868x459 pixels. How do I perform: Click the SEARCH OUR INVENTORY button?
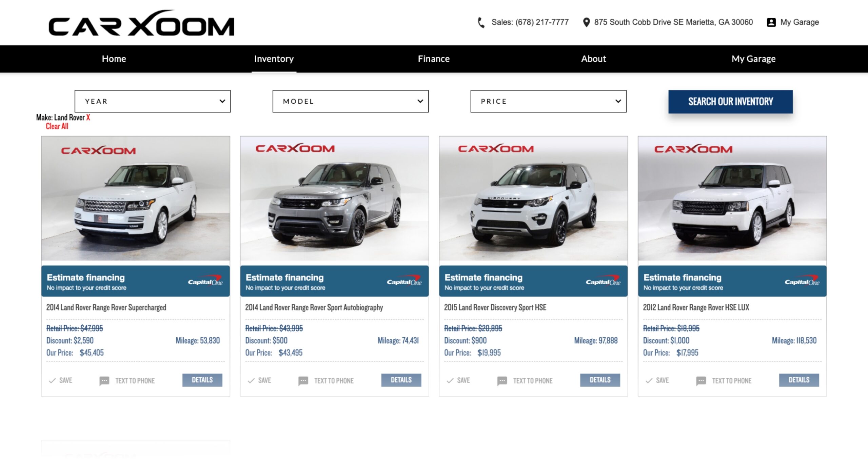click(x=730, y=102)
